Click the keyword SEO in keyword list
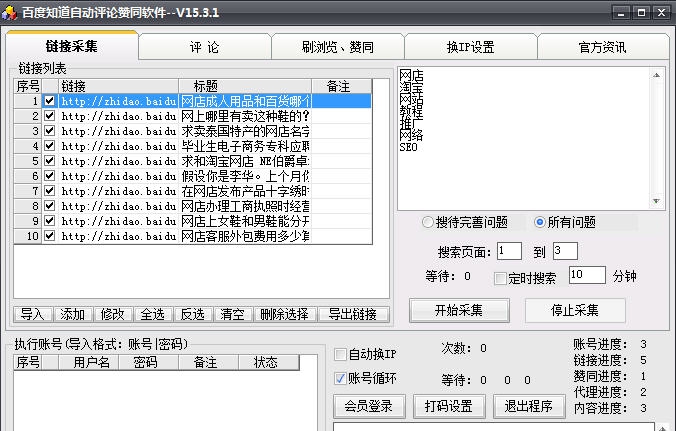Screen dimensions: 676x431 [x=408, y=147]
